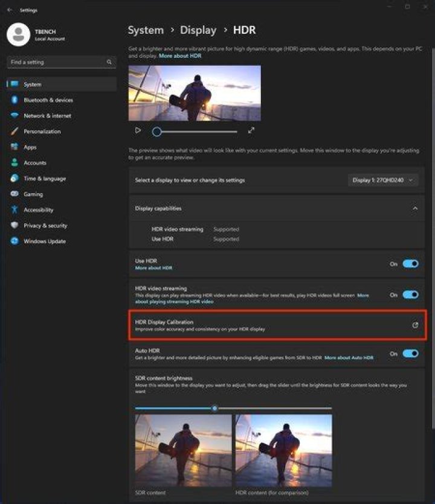Go to Personalization settings
This screenshot has width=435, height=504.
pos(42,132)
